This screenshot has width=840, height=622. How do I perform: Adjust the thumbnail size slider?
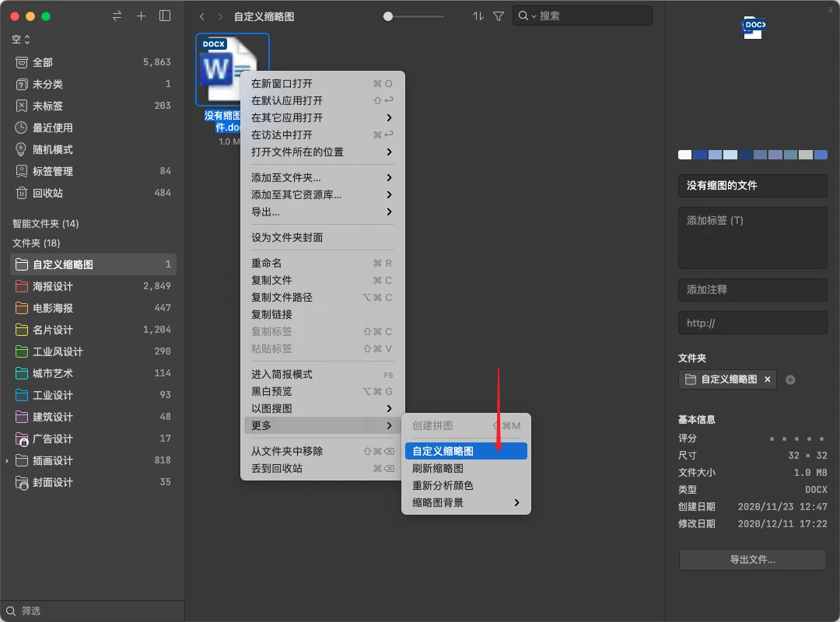[388, 16]
